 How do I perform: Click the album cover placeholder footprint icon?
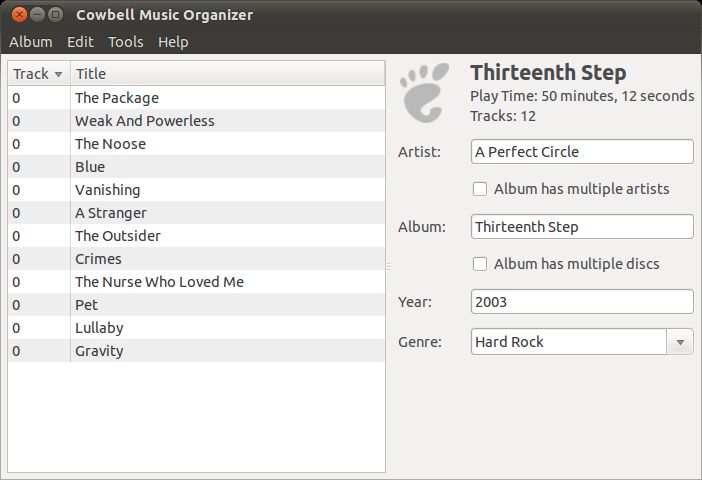tap(424, 93)
